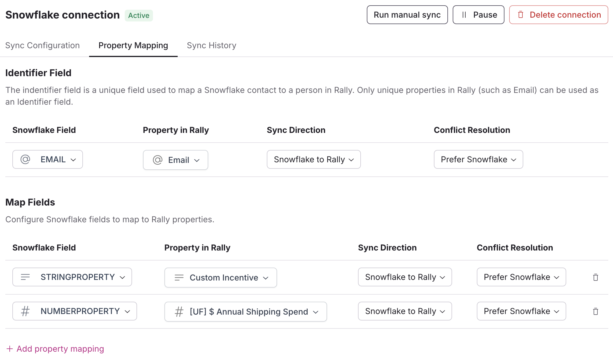Screen dimensions: 613x364
Task: Click trash icon for NUMBERPROPERTY mapping row
Action: pyautogui.click(x=595, y=311)
